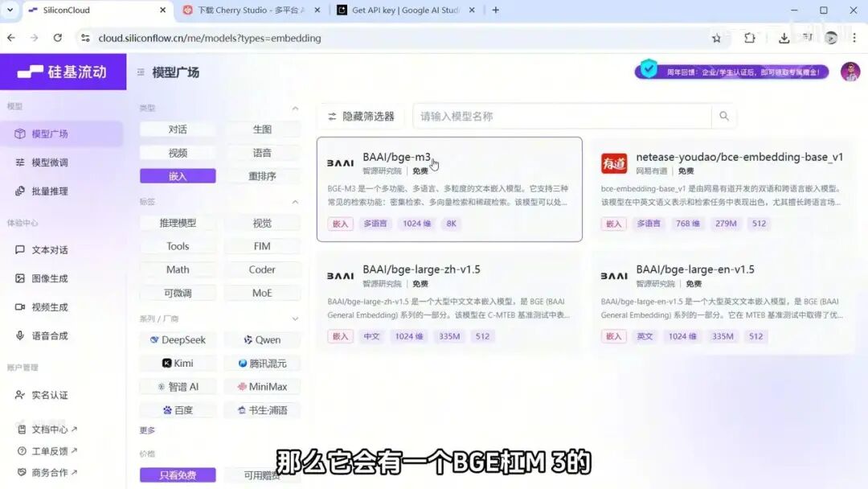Expand the 系列 / 厂商 section chevron
This screenshot has height=489, width=868.
[295, 319]
